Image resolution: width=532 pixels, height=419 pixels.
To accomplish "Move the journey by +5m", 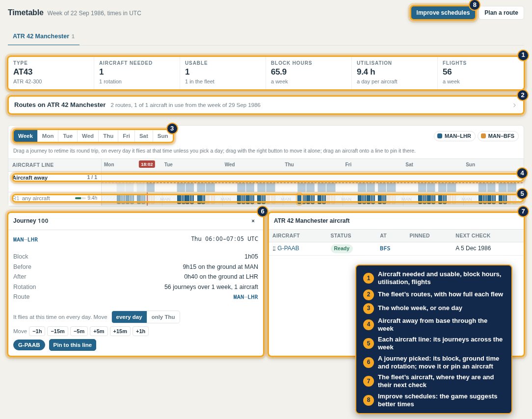I will point(99,332).
